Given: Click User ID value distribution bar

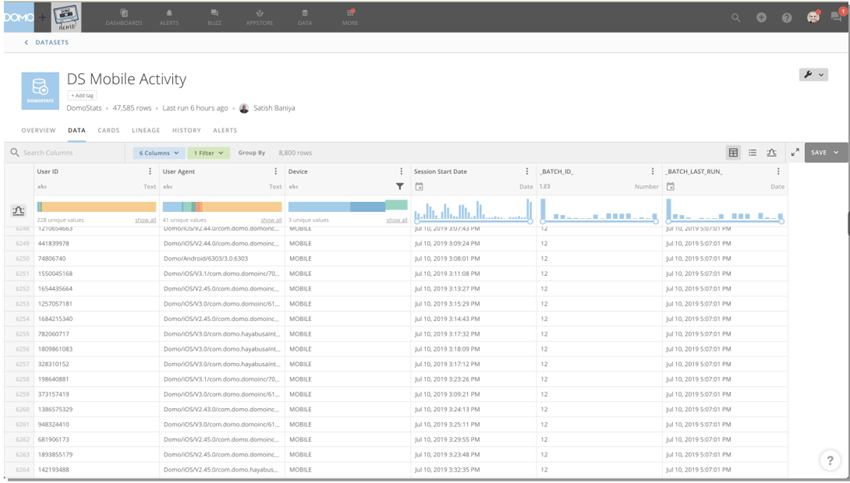Looking at the screenshot, I should tap(96, 207).
